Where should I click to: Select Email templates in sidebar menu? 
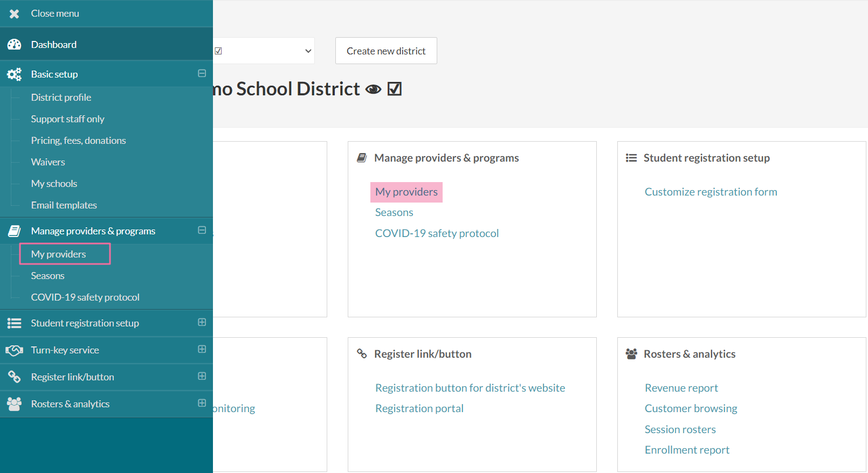pyautogui.click(x=64, y=205)
